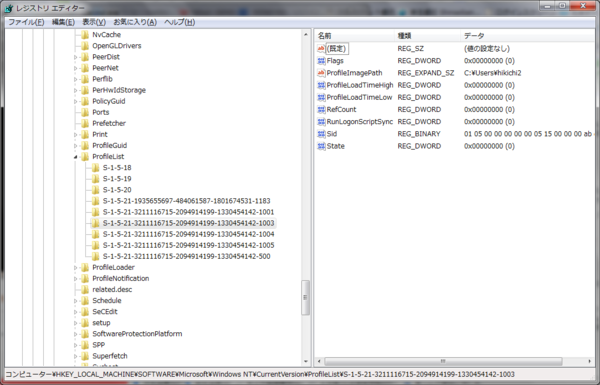Open the お気に入り(A) menu

tap(135, 22)
